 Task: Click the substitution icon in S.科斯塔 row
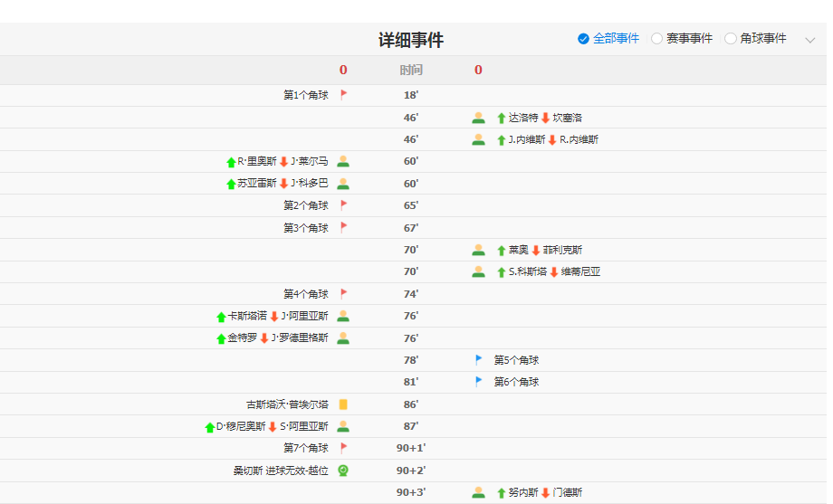click(x=479, y=272)
